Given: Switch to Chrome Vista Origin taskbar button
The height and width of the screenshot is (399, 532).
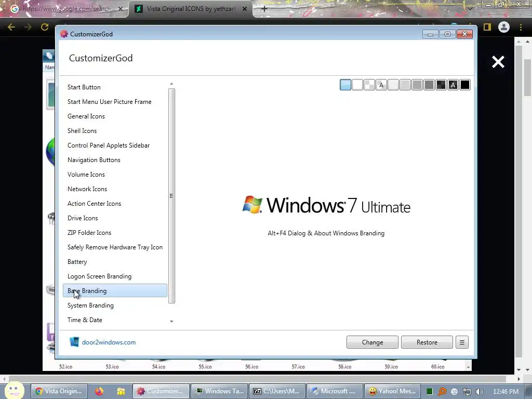Looking at the screenshot, I should (59, 391).
